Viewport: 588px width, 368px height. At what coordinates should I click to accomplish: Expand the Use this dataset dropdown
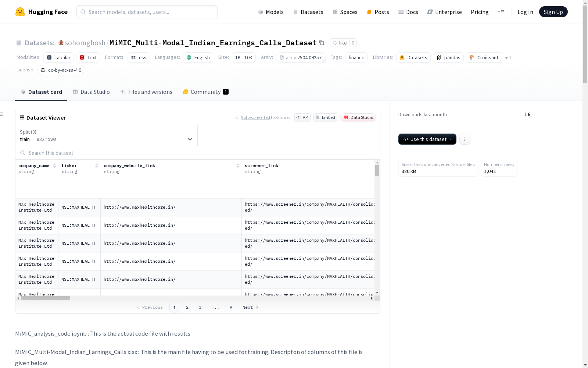(427, 139)
